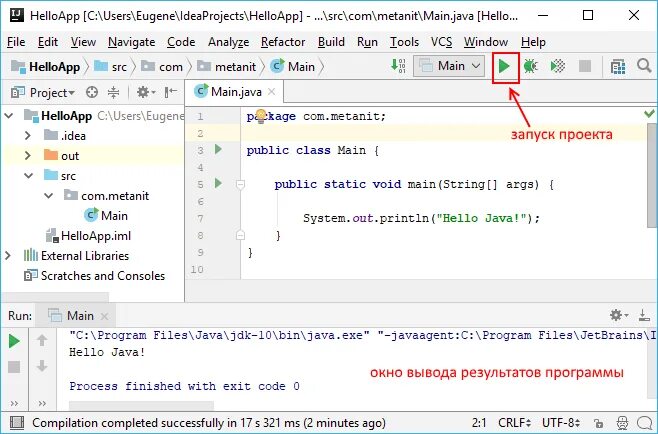Click green inspection checkmark in editor
This screenshot has width=658, height=434.
coord(649,113)
